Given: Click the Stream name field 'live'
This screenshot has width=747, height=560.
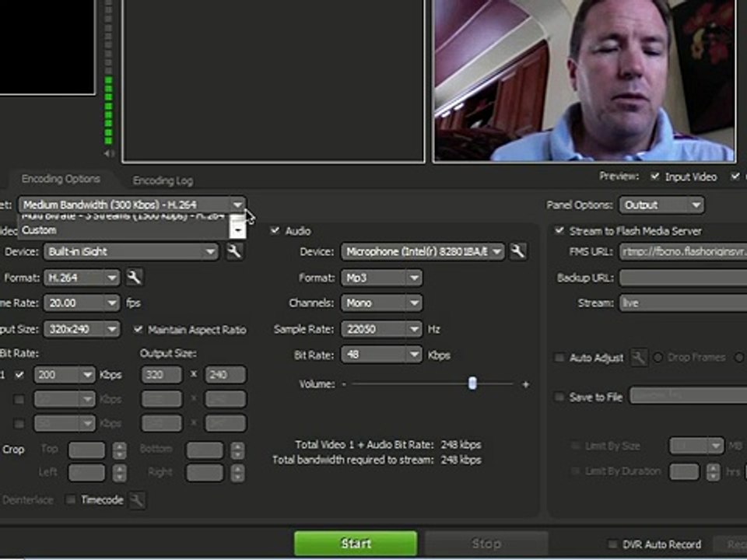Looking at the screenshot, I should point(683,303).
